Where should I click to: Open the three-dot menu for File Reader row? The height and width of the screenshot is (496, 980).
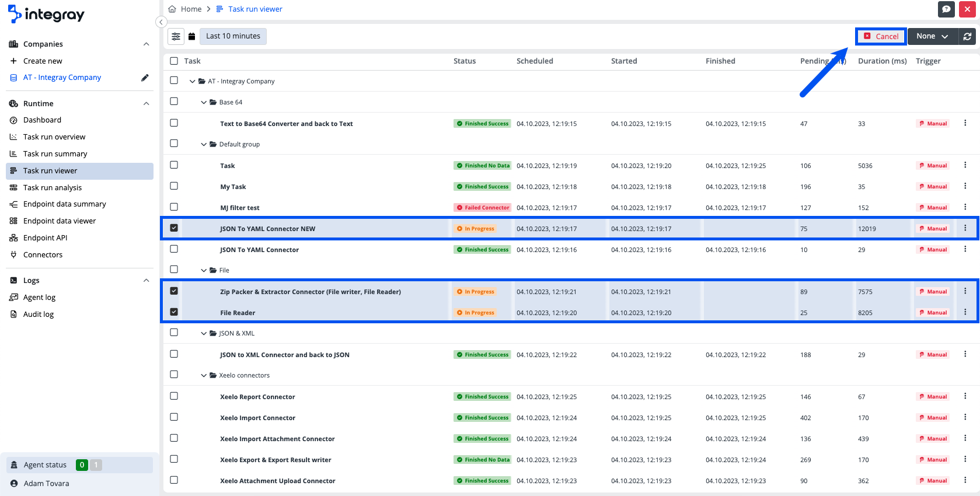point(965,312)
